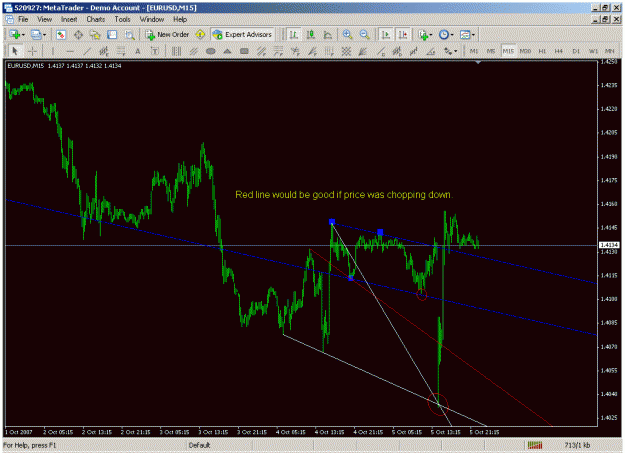This screenshot has width=625, height=453.
Task: Toggle chart Auto Scroll
Action: coord(385,35)
